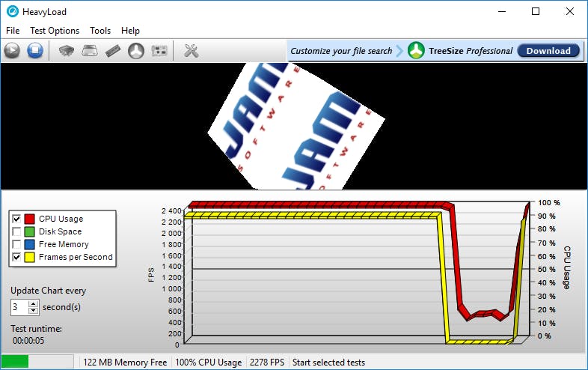
Task: Click '122 MB Memory Free' in status bar
Action: coord(125,362)
